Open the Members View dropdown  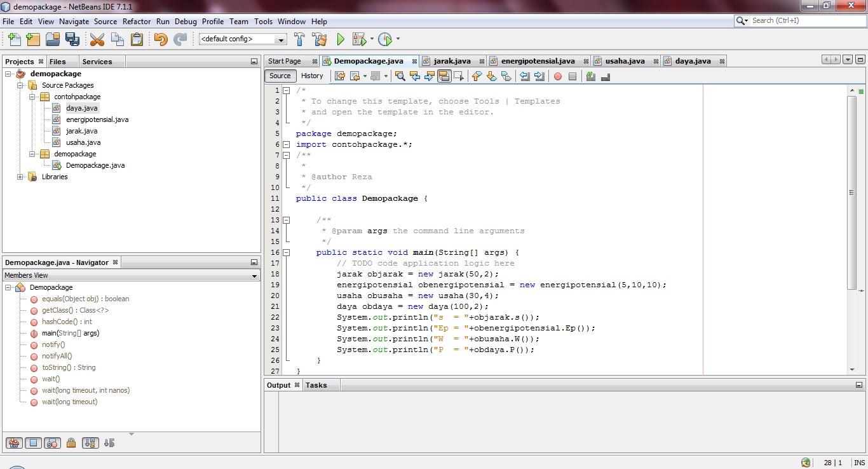click(x=254, y=276)
